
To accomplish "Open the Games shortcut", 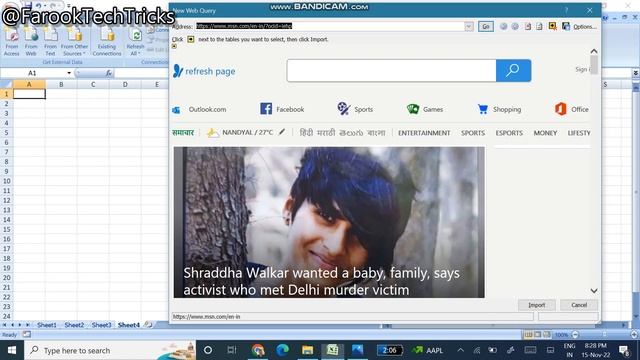I will pos(425,109).
